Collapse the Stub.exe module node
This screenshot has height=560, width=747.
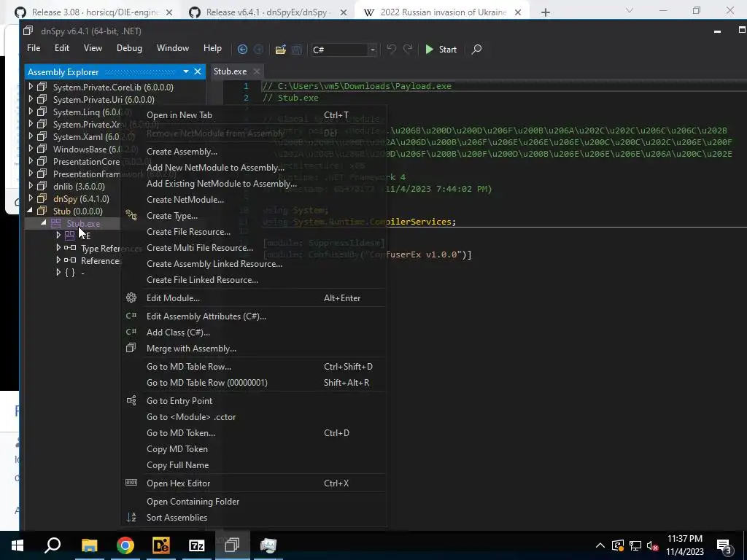click(44, 223)
